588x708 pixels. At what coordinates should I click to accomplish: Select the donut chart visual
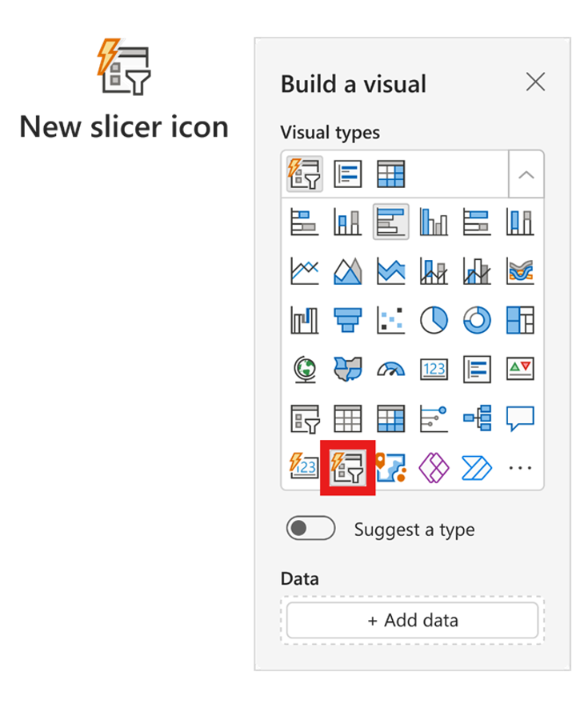click(x=477, y=320)
